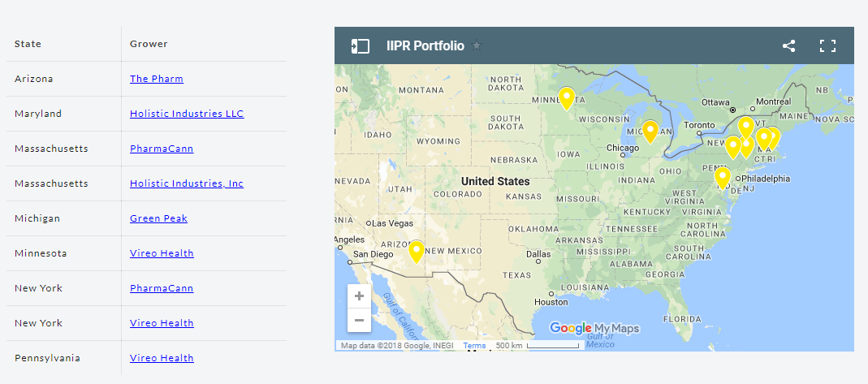The image size is (868, 384).
Task: Open the map in fullscreen view
Action: (827, 46)
